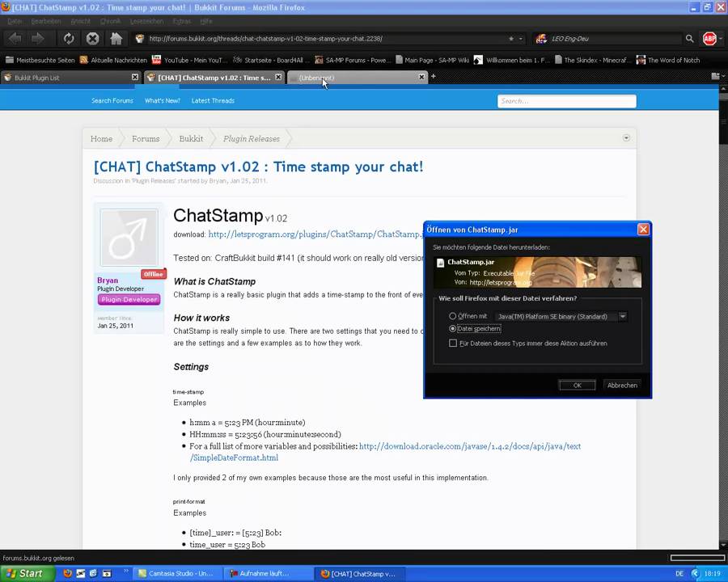Viewport: 728px width, 582px height.
Task: Bookmark this page with the star icon
Action: pos(511,39)
